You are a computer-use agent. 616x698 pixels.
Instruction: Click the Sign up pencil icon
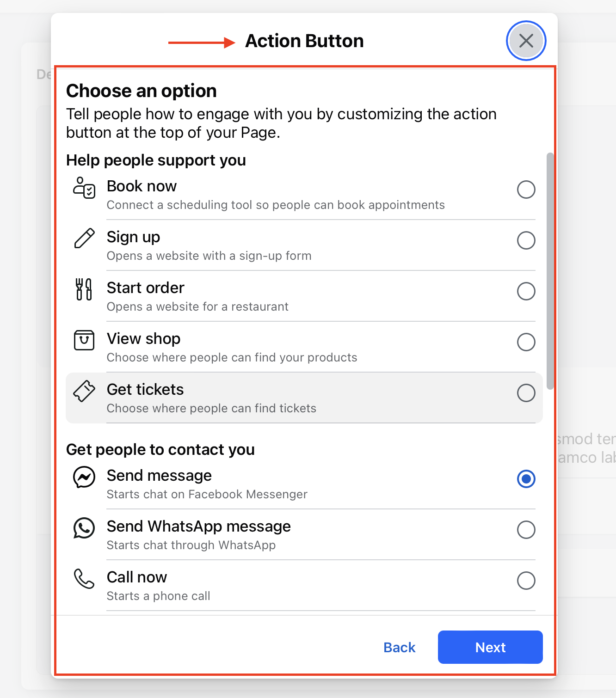(x=84, y=239)
